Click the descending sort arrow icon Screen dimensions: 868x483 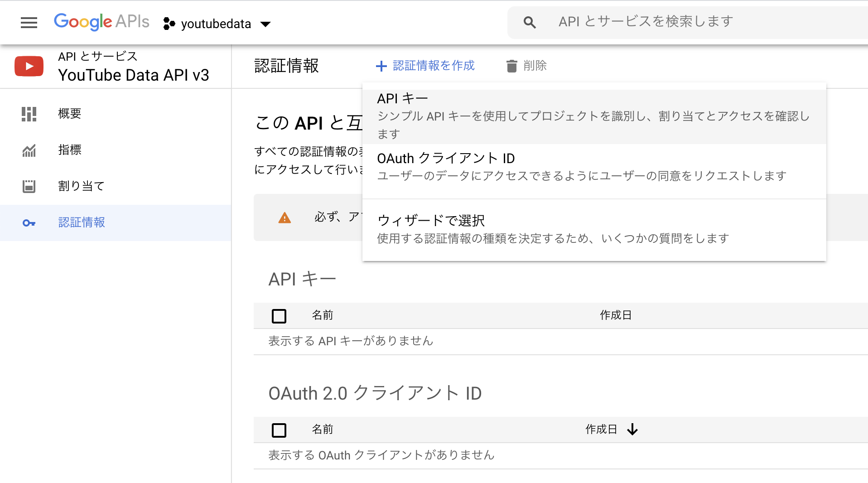click(632, 430)
